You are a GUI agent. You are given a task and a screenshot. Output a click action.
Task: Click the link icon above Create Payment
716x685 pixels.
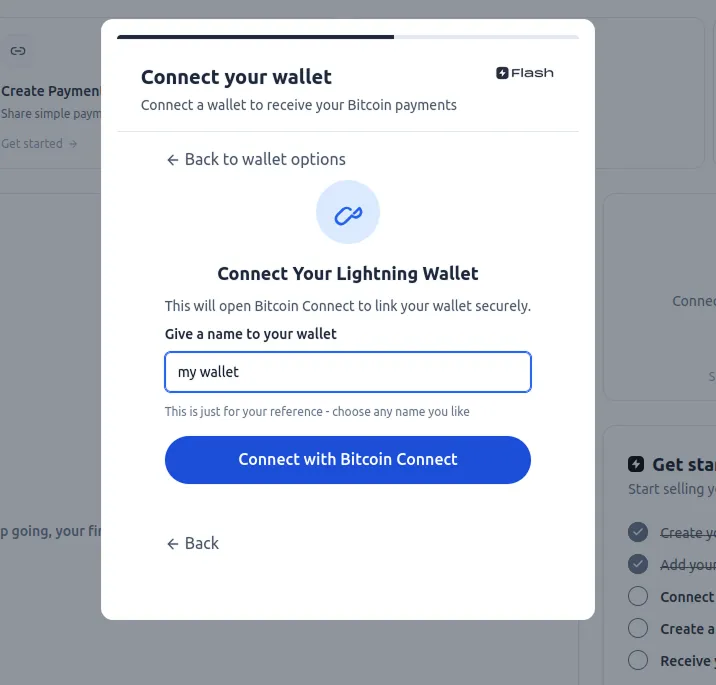[x=17, y=50]
